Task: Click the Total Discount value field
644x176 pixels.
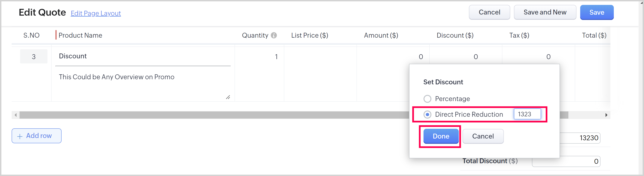Action: tap(566, 161)
